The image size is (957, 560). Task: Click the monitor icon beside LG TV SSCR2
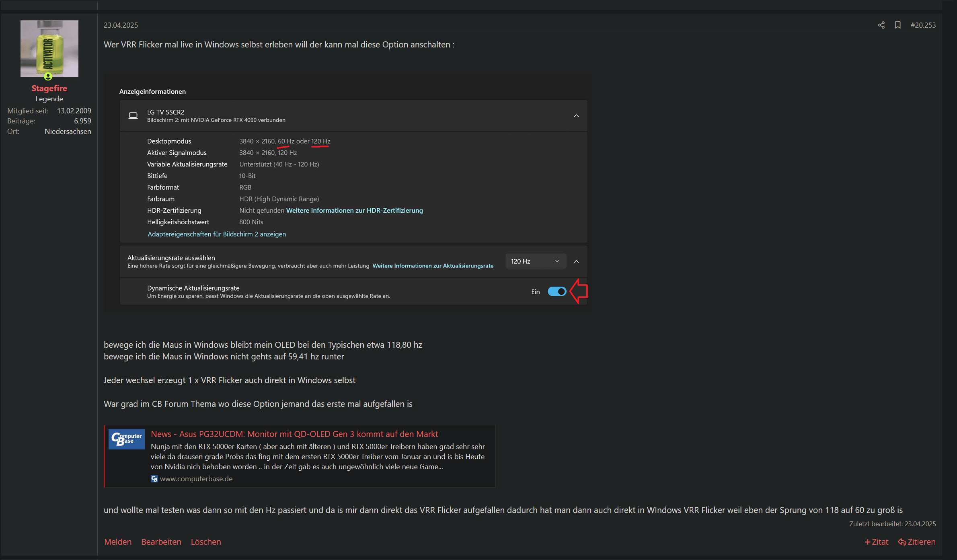tap(133, 115)
